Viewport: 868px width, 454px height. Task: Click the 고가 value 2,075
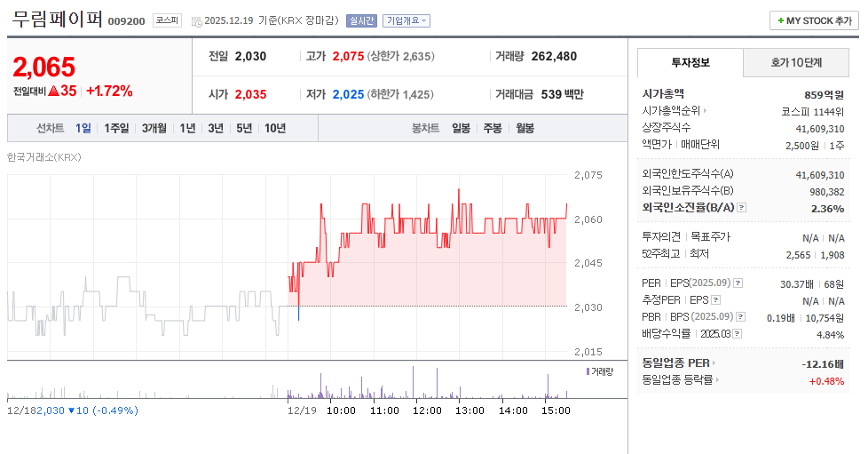tap(348, 57)
